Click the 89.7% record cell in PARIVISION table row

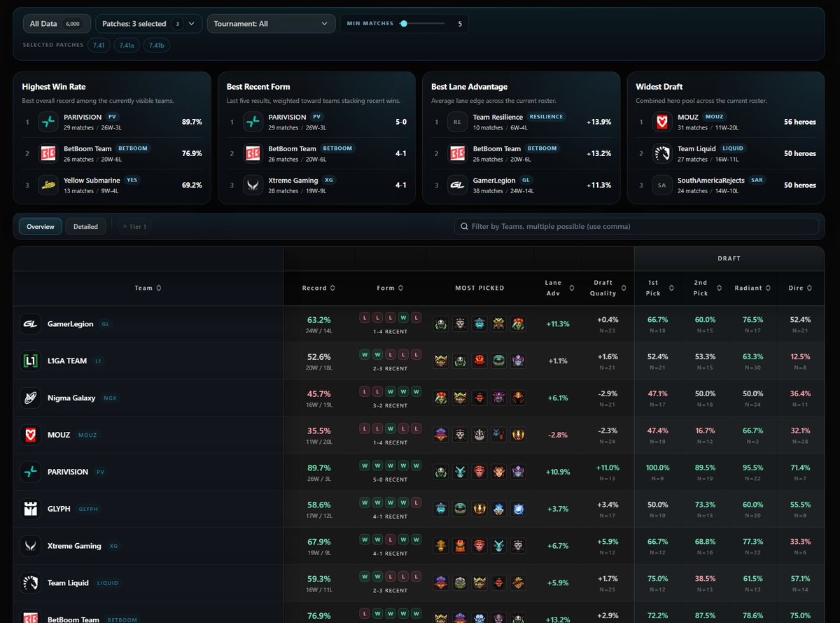pos(319,472)
